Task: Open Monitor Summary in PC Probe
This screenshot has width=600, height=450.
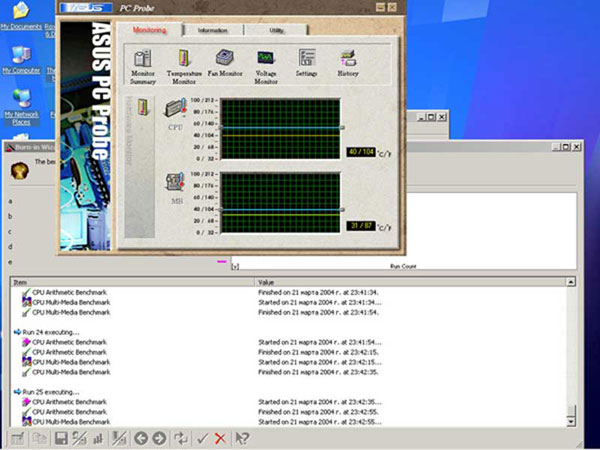Action: pyautogui.click(x=143, y=66)
